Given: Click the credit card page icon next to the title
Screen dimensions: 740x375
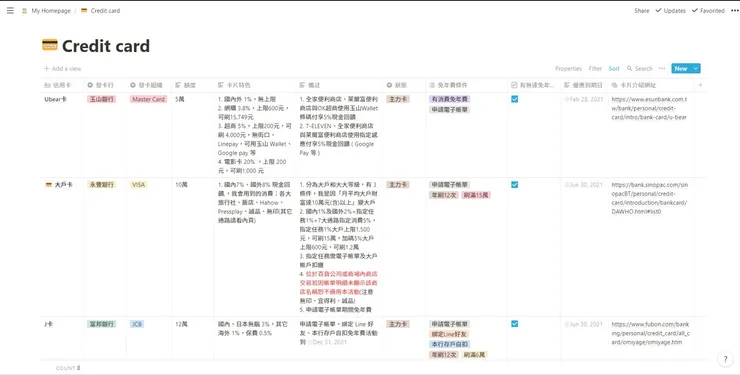Looking at the screenshot, I should click(50, 45).
